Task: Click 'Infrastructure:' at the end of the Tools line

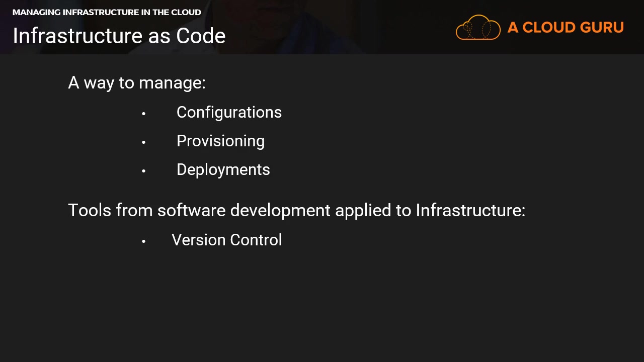Action: tap(470, 210)
